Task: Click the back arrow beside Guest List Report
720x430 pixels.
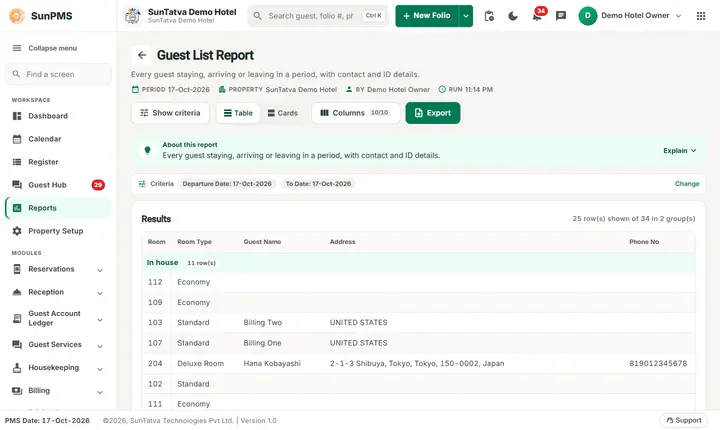Action: (142, 55)
